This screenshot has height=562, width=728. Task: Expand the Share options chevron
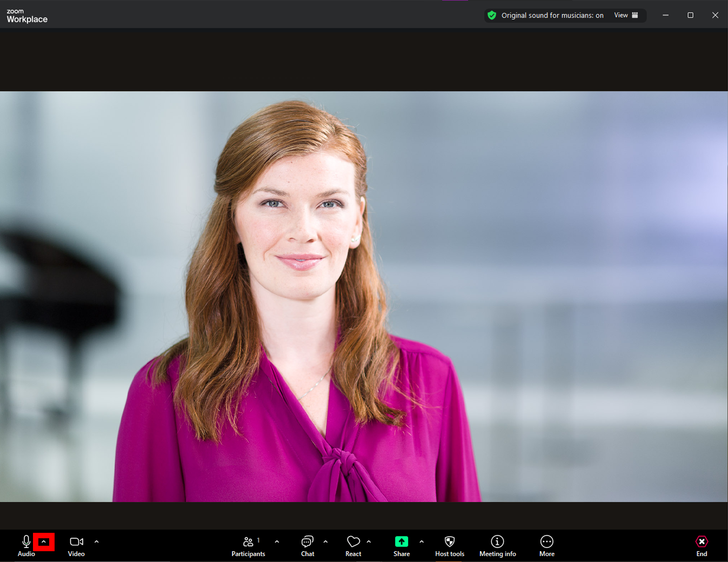[x=422, y=541]
